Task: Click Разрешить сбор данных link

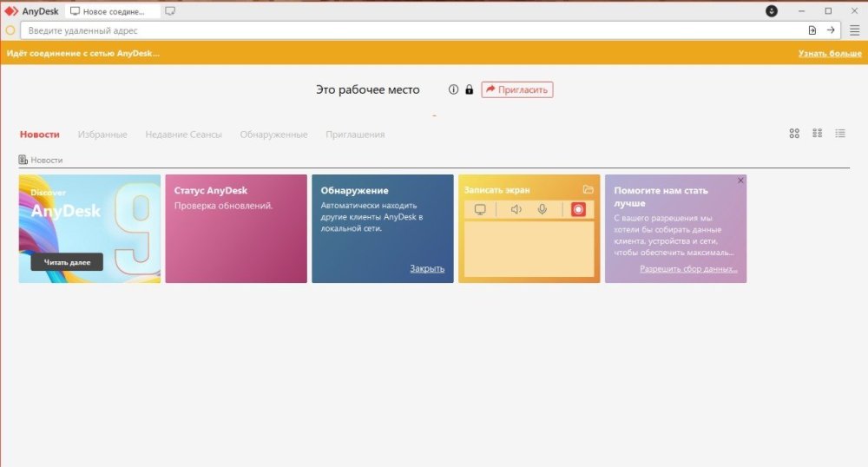Action: (688, 269)
